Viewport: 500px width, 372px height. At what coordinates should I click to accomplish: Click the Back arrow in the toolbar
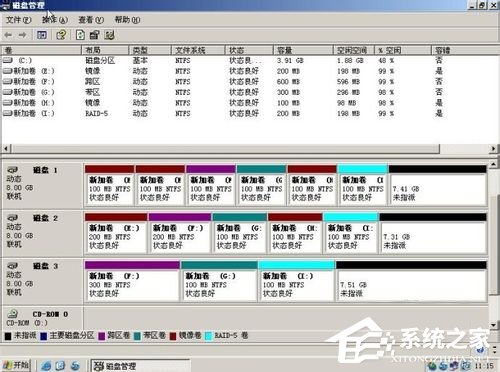(8, 35)
